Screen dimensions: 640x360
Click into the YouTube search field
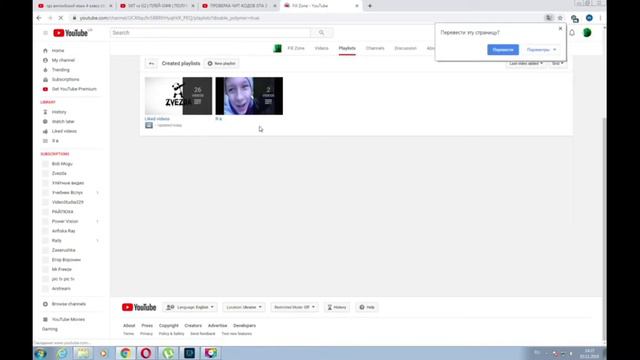(210, 33)
